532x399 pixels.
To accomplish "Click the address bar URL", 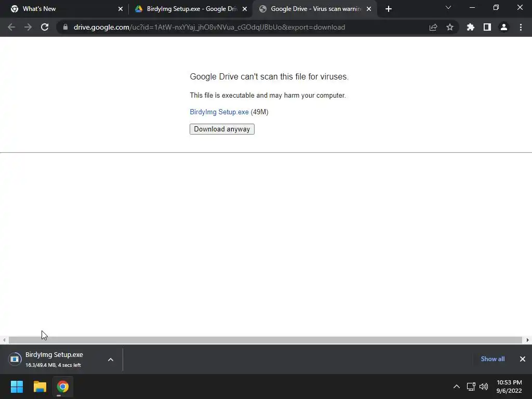I will coord(209,27).
